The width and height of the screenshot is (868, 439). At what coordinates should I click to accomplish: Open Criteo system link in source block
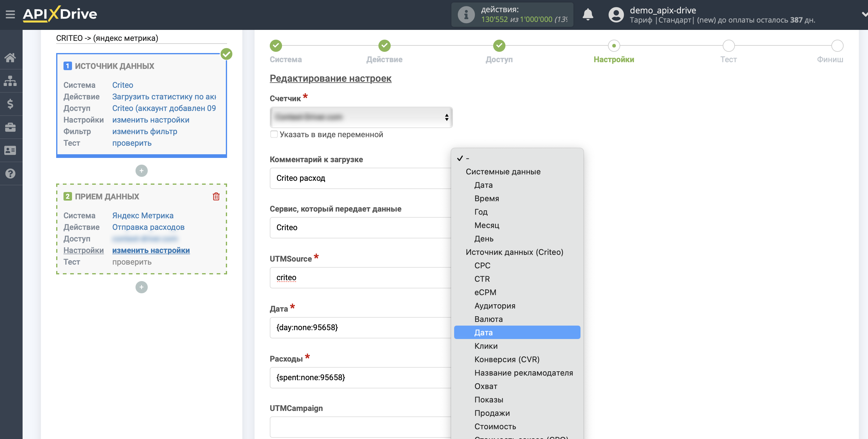point(123,85)
